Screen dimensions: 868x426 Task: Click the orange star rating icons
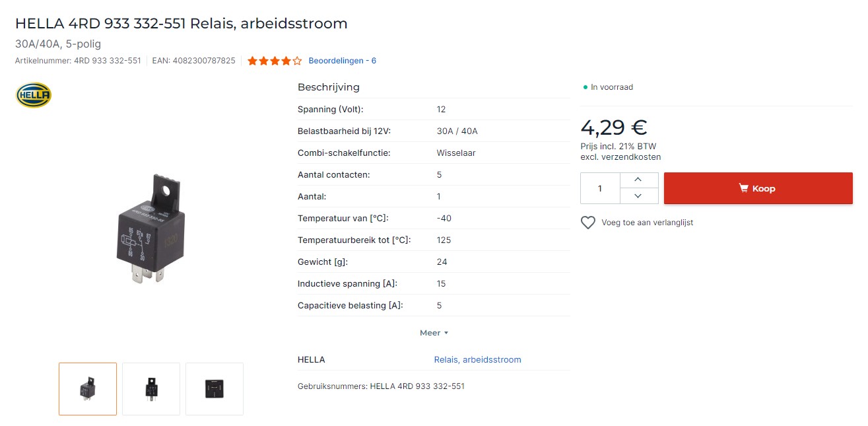point(275,61)
